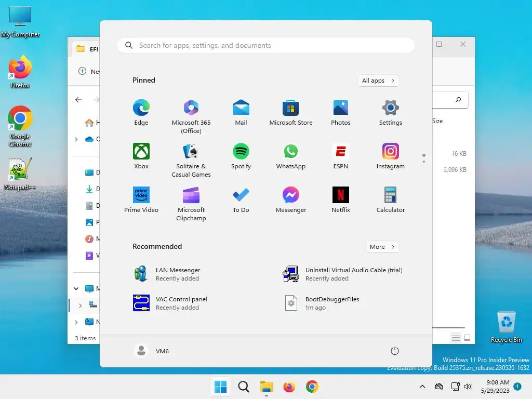Show All apps list
Viewport: 532px width, 399px height.
378,81
